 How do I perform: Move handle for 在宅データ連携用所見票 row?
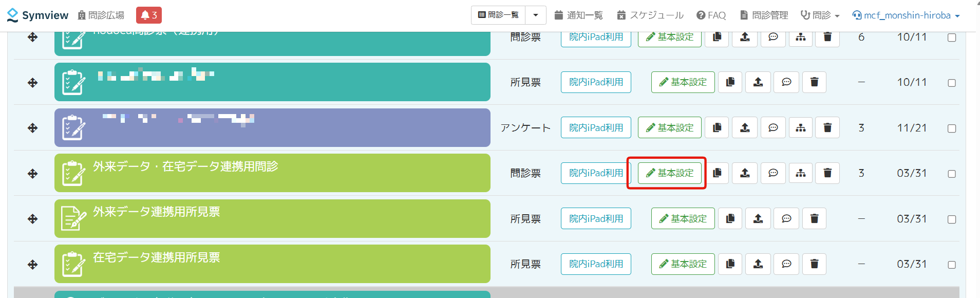(33, 265)
